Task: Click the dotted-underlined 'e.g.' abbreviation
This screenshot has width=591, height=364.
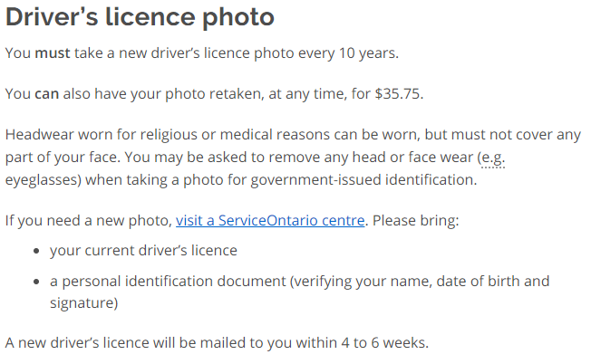Action: pos(493,158)
